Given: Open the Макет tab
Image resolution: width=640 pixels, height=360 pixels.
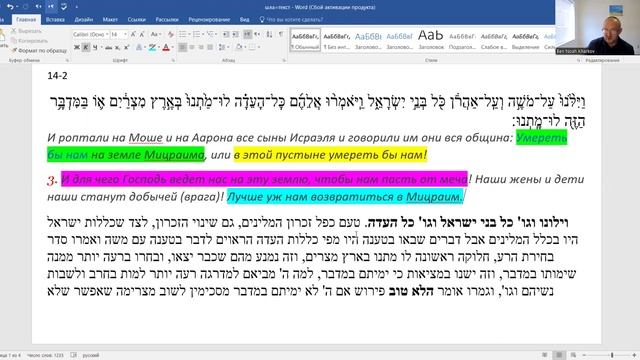Looking at the screenshot, I should point(110,19).
